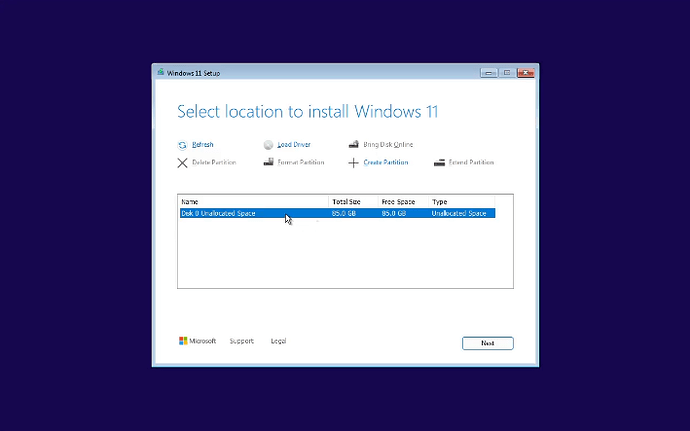690x431 pixels.
Task: Click the Create Partition plus icon
Action: pyautogui.click(x=354, y=162)
